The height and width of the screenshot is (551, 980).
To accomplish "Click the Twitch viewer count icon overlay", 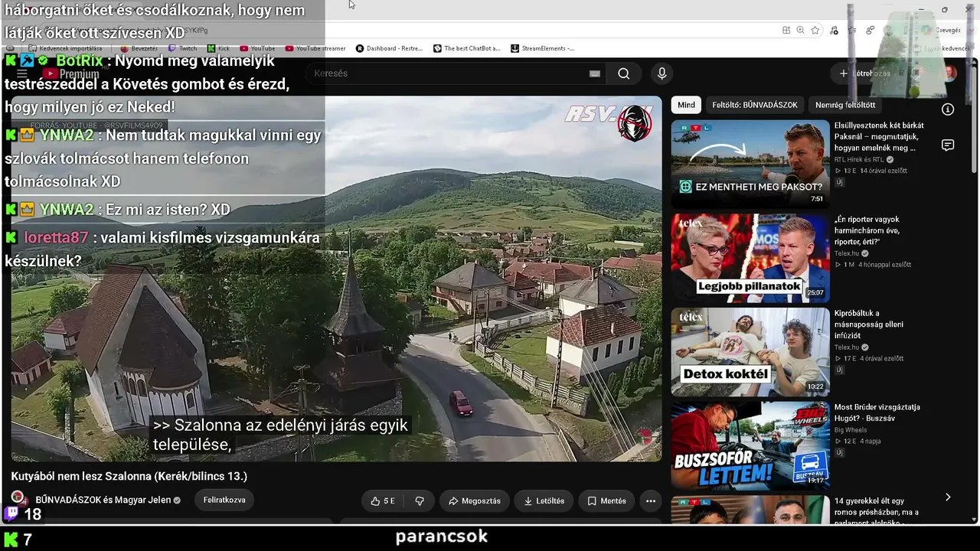I will 13,514.
